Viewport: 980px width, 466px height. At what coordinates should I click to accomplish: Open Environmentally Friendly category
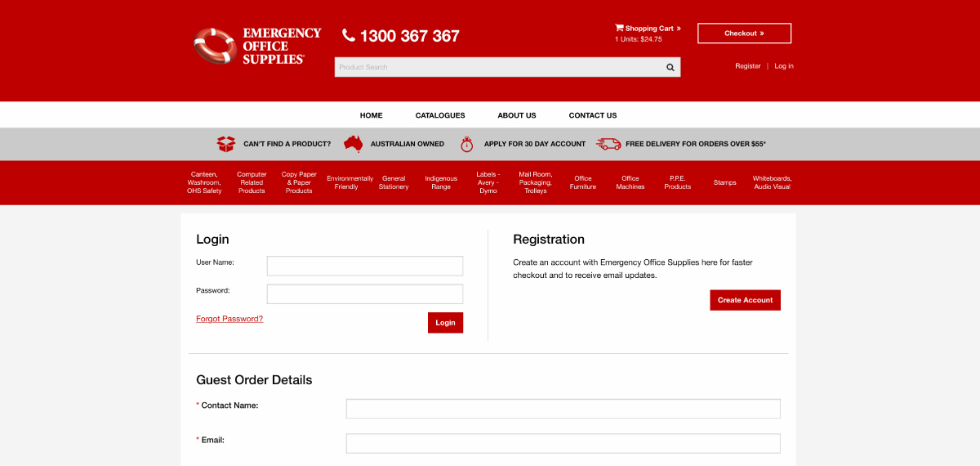(x=350, y=182)
